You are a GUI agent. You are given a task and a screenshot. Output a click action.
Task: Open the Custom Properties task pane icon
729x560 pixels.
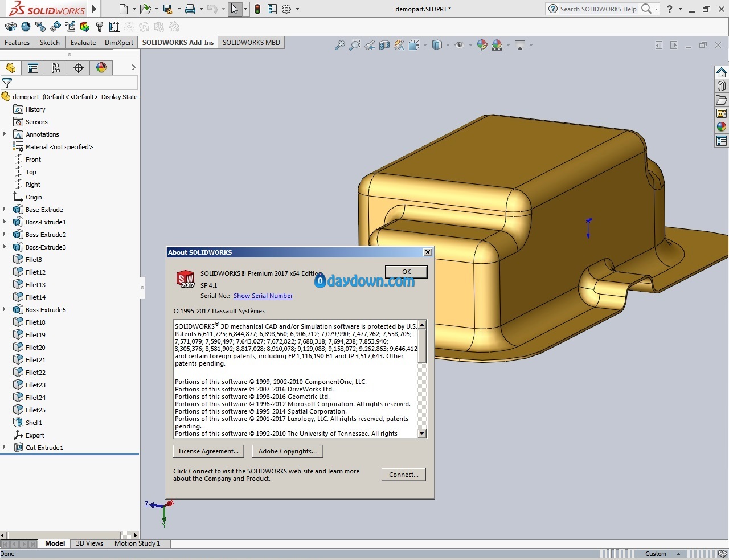[x=722, y=141]
